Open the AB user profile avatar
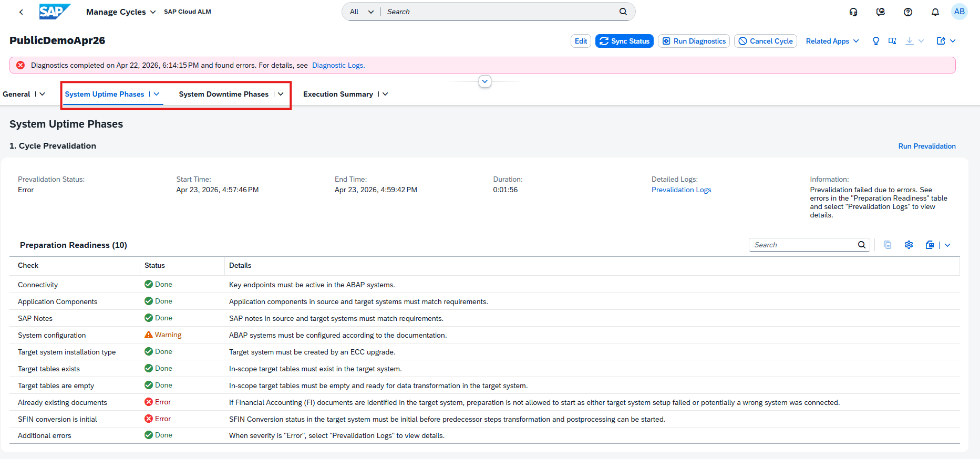 960,12
